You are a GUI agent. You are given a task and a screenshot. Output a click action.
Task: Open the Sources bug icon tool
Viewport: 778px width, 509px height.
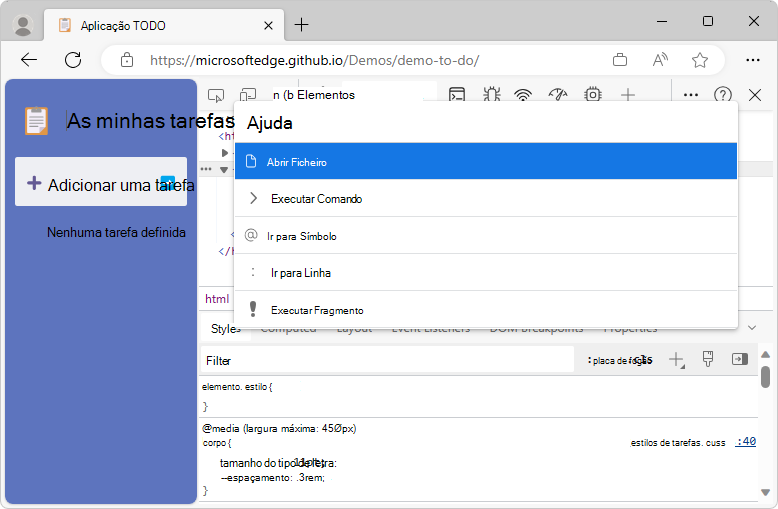(491, 95)
